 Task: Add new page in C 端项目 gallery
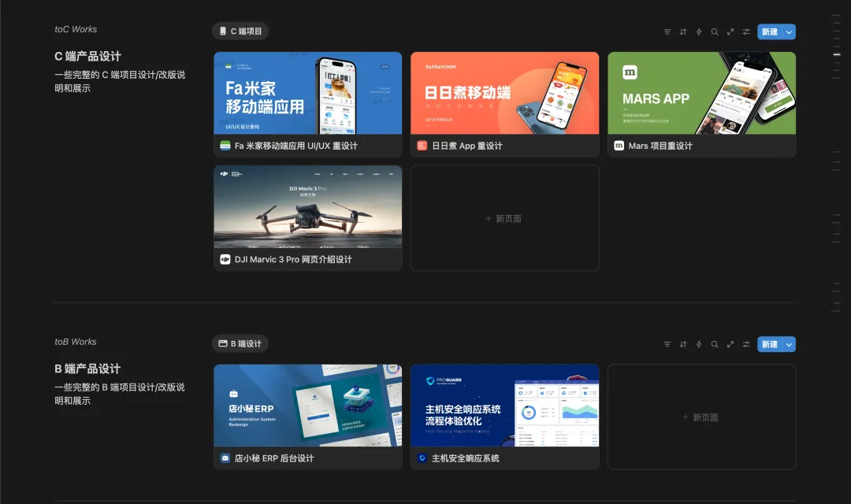coord(505,218)
